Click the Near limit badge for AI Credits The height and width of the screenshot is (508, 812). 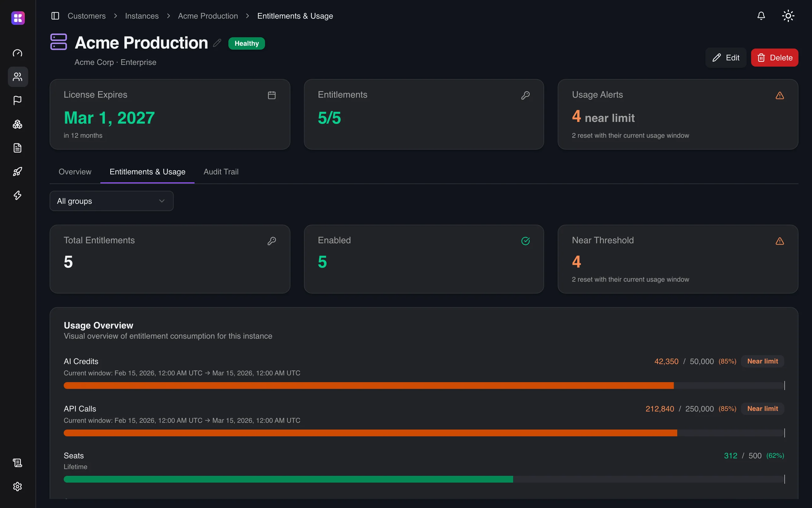(762, 361)
